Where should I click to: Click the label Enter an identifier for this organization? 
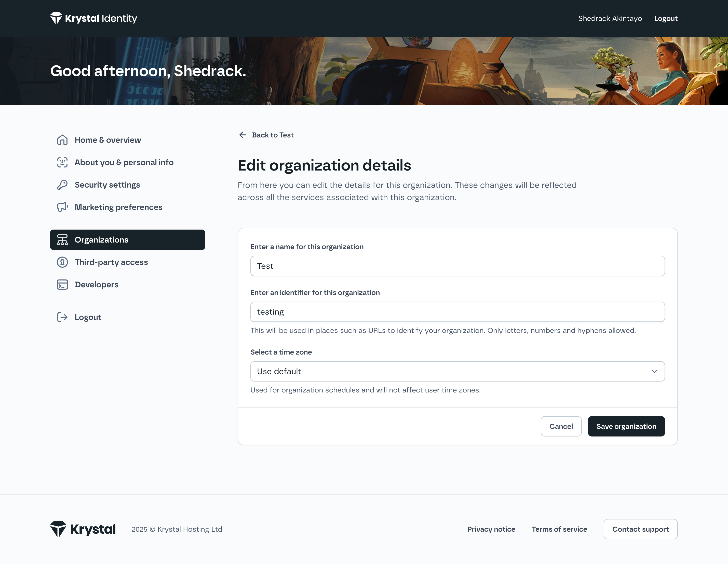tap(315, 292)
